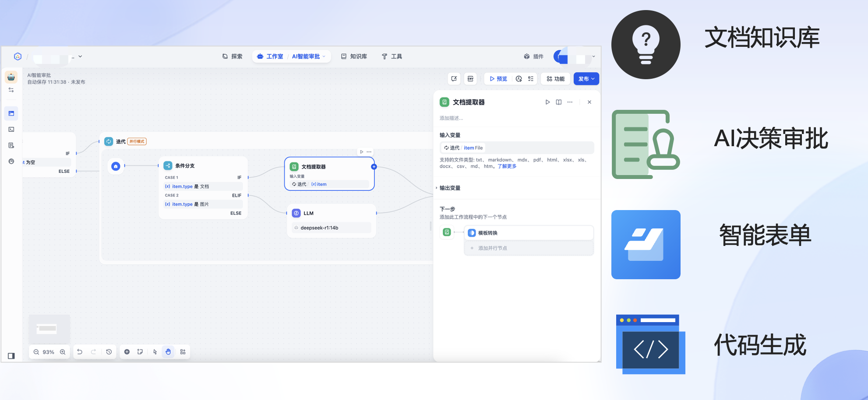The height and width of the screenshot is (400, 868).
Task: Open the change history clock icon
Action: click(x=109, y=352)
